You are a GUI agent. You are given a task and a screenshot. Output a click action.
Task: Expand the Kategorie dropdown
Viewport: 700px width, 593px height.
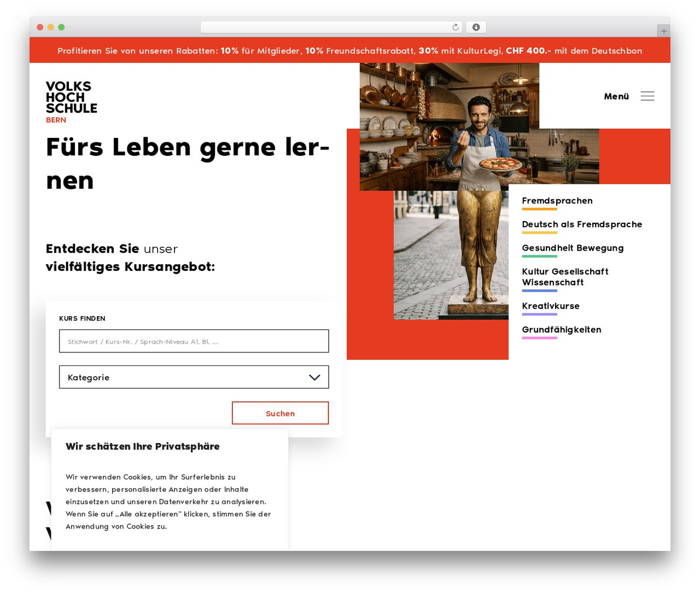point(194,377)
